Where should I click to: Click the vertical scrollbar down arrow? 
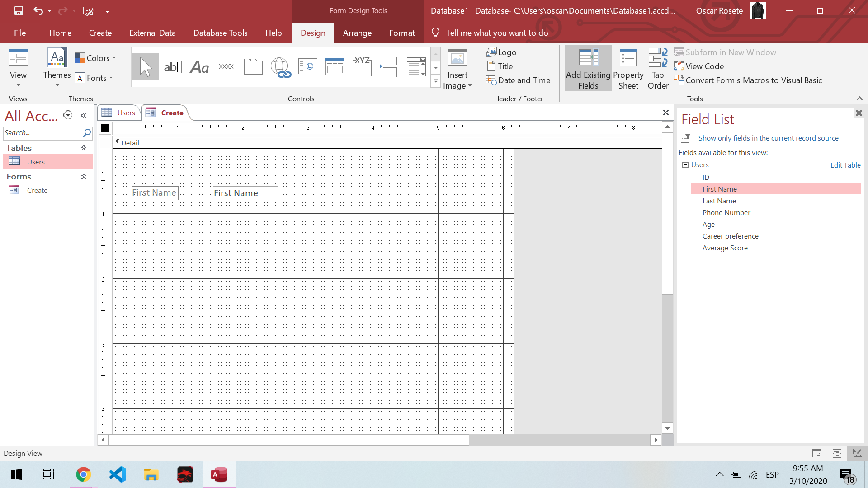pyautogui.click(x=667, y=428)
